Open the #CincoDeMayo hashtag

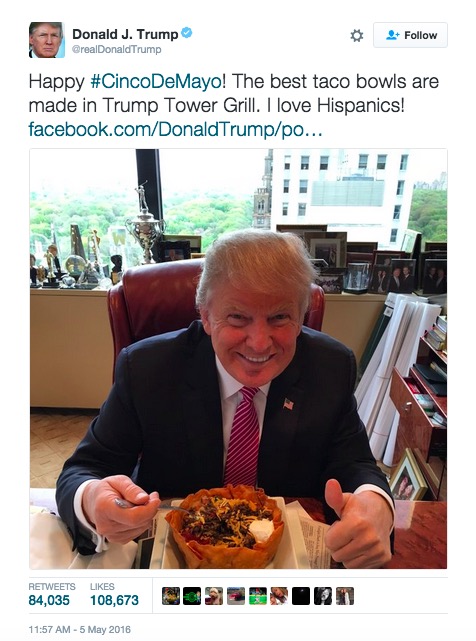pyautogui.click(x=156, y=81)
